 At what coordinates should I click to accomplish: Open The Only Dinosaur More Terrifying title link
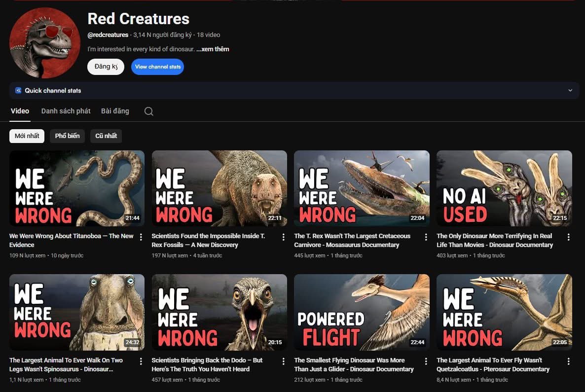495,240
